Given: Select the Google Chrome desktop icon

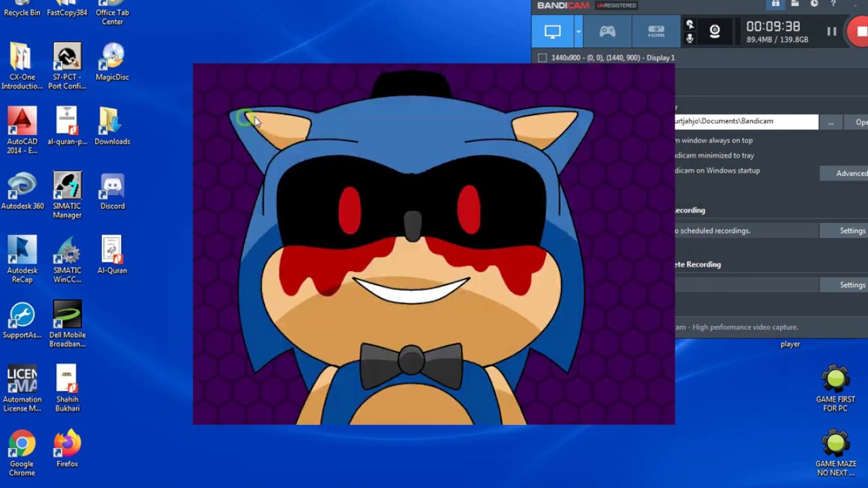Looking at the screenshot, I should [22, 453].
